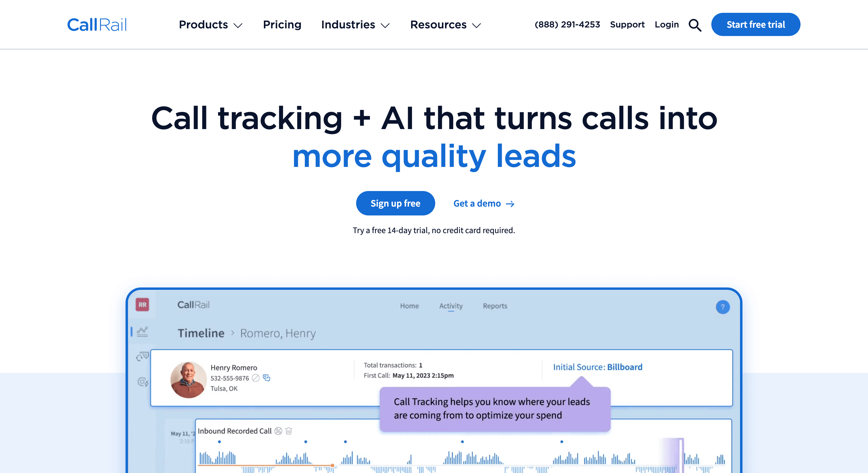Click the first blue marker dot above waveform

[219, 441]
